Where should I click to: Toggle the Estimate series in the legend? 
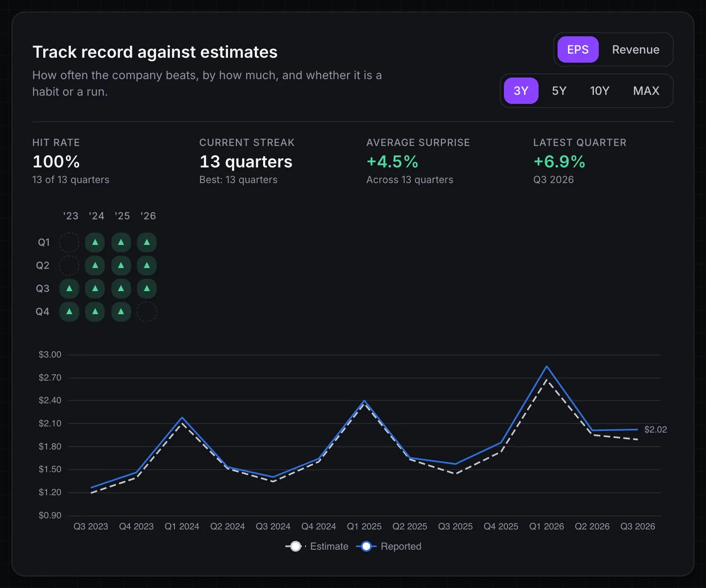pos(317,546)
